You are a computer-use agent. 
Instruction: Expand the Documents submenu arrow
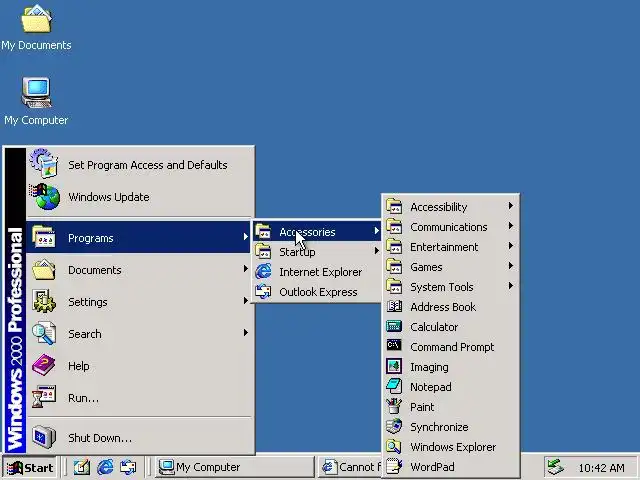pos(245,269)
